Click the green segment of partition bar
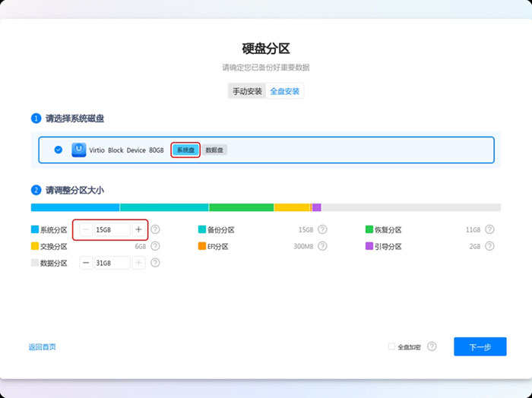Image resolution: width=532 pixels, height=398 pixels. (242, 207)
